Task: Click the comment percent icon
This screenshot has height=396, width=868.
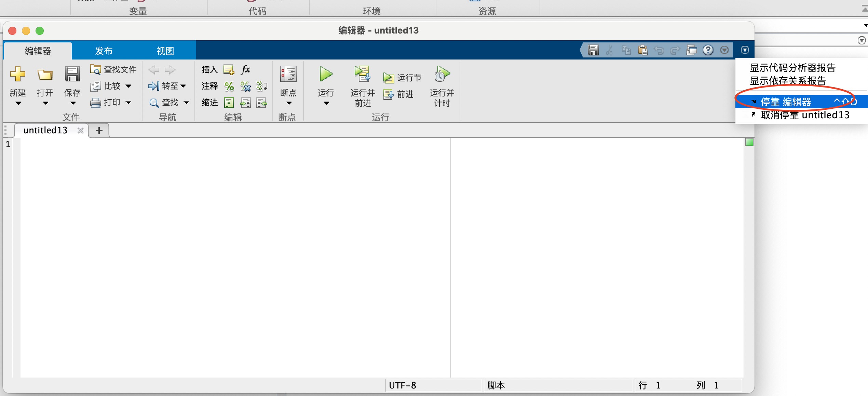Action: tap(229, 86)
